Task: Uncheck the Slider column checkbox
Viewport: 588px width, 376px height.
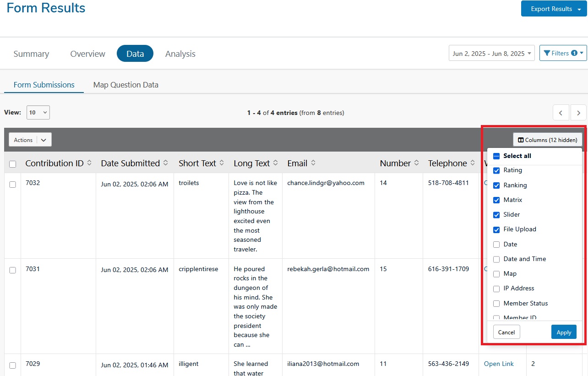Action: pos(496,215)
